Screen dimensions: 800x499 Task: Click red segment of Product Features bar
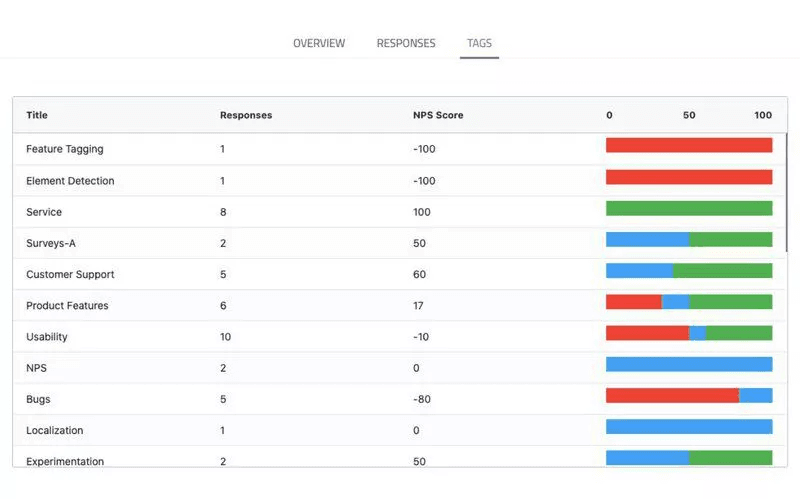click(633, 302)
